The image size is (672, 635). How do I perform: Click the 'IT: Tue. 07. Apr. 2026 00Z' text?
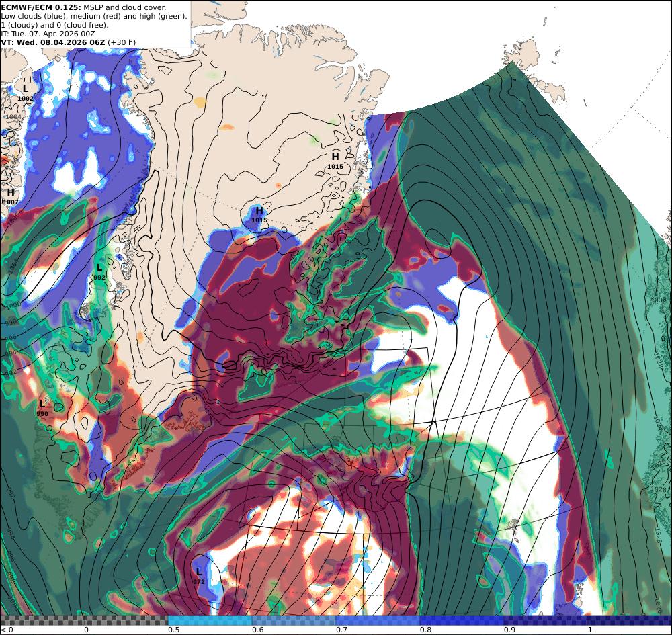coord(48,34)
